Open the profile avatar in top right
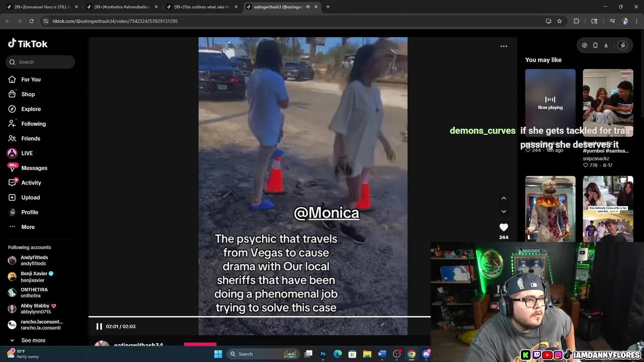Viewport: 644px width, 362px height. (x=622, y=45)
